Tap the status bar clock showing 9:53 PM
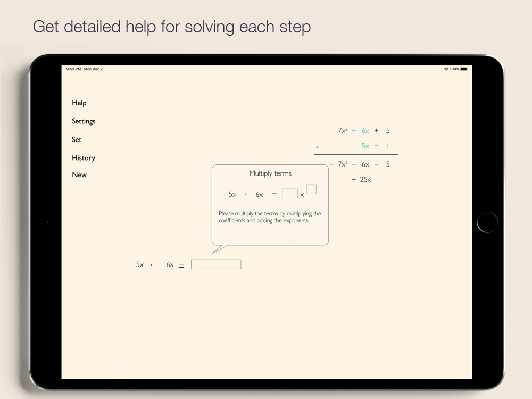 tap(73, 69)
